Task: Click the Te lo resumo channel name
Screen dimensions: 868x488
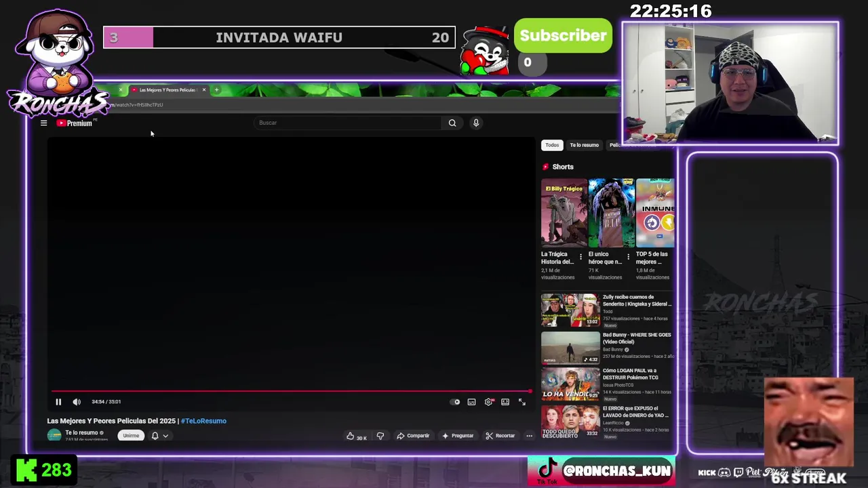Action: point(81,432)
